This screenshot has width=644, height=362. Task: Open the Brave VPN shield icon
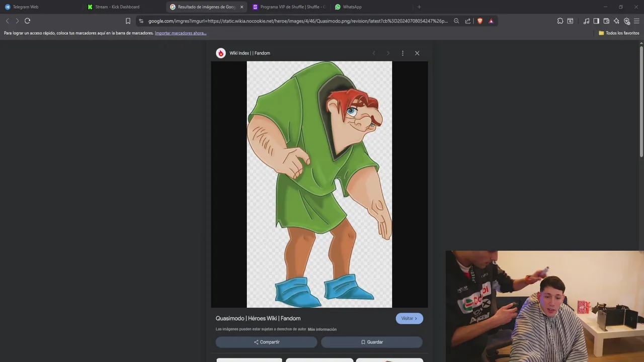[x=627, y=21]
